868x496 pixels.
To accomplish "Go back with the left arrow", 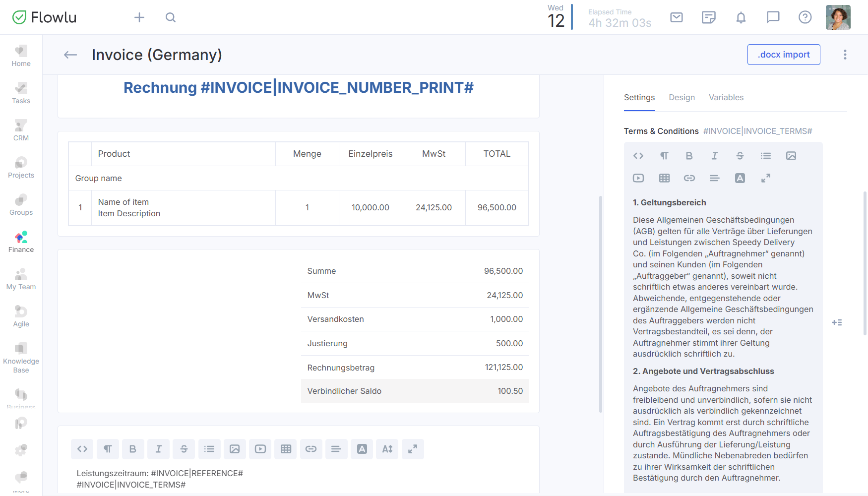I will [x=70, y=55].
